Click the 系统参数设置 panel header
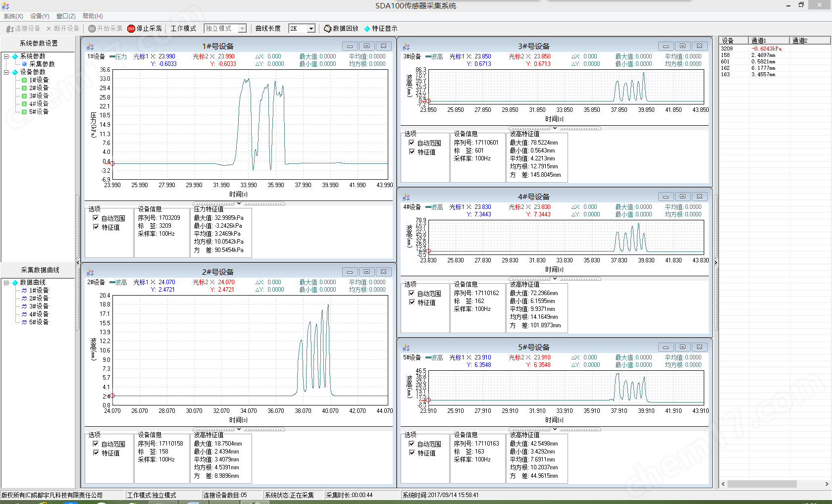The height and width of the screenshot is (504, 832). 38,44
